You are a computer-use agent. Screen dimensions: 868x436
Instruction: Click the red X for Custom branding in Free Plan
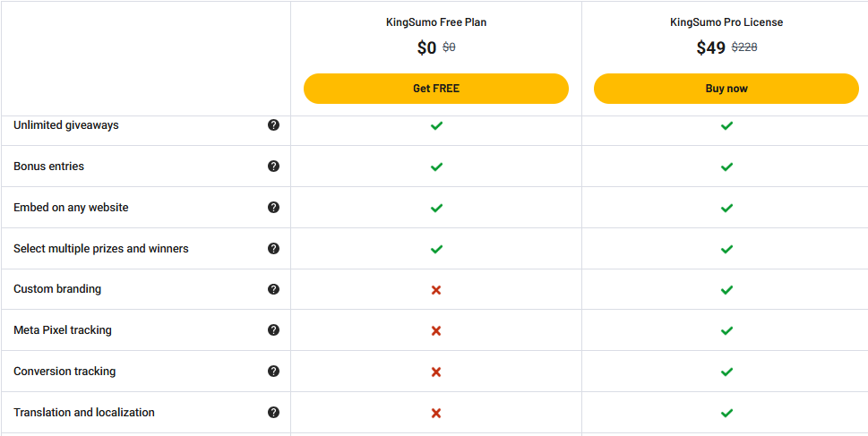[x=436, y=290]
